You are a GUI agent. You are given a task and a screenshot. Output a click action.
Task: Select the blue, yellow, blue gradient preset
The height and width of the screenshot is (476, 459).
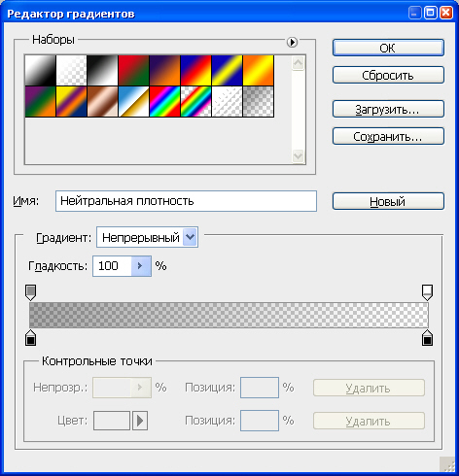point(228,70)
